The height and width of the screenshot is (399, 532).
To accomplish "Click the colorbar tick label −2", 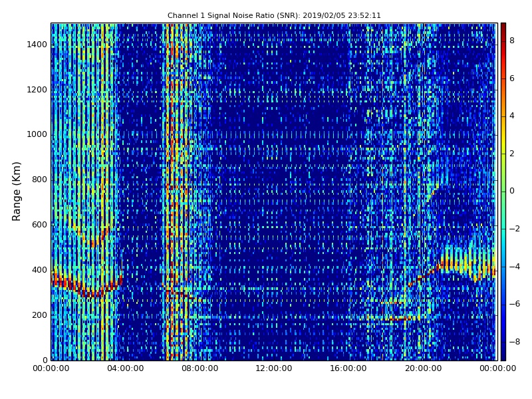I will 515,229.
